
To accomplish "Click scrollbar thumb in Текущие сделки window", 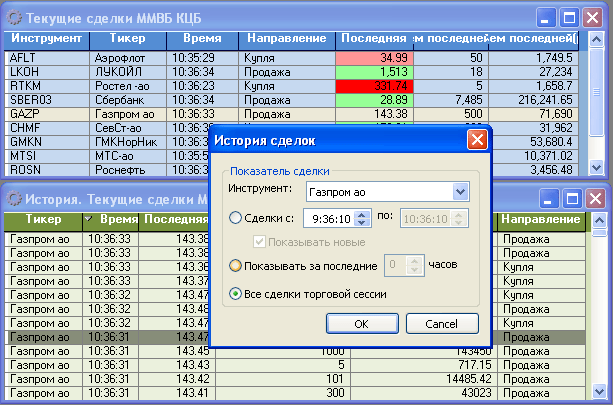I will (596, 92).
